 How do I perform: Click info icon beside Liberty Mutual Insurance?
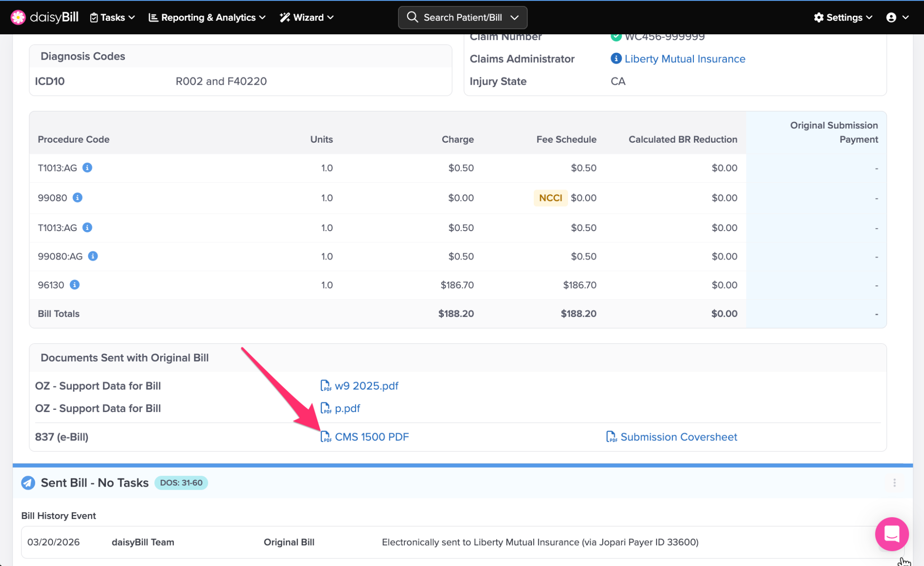616,59
